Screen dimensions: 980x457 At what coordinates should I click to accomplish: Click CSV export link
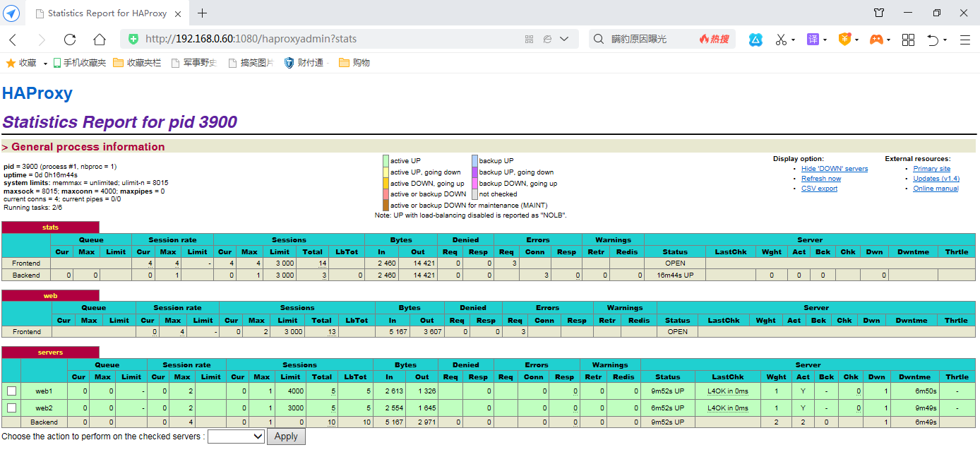(x=819, y=189)
